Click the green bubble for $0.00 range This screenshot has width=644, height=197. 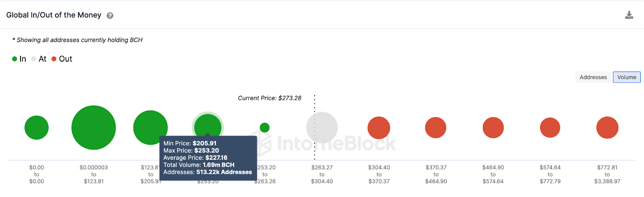coord(37,128)
